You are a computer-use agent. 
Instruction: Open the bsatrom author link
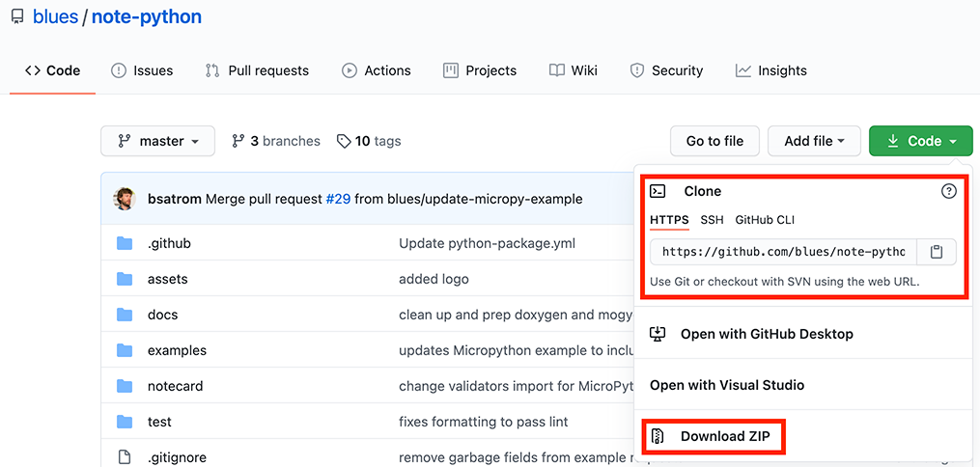coord(175,199)
